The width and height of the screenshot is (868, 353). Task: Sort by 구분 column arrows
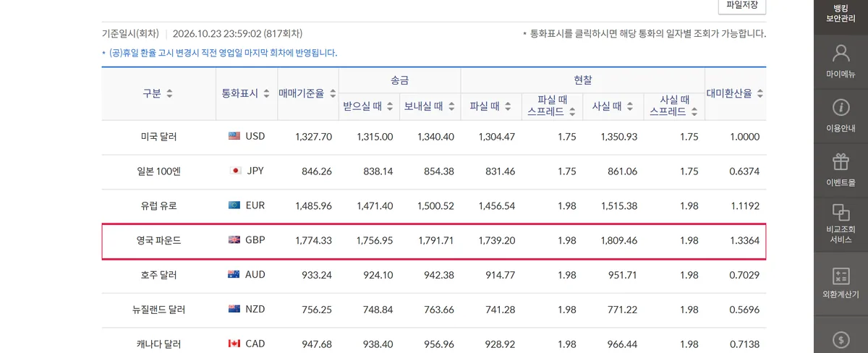pyautogui.click(x=169, y=93)
